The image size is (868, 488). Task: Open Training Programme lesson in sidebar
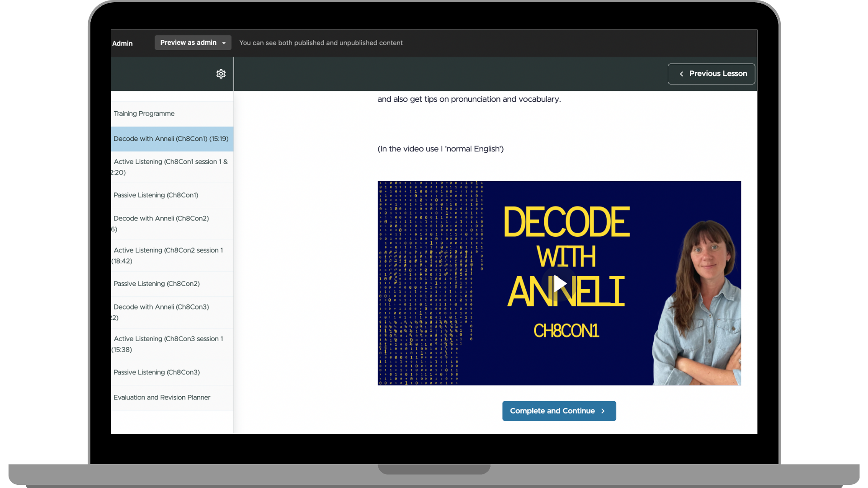pyautogui.click(x=172, y=113)
